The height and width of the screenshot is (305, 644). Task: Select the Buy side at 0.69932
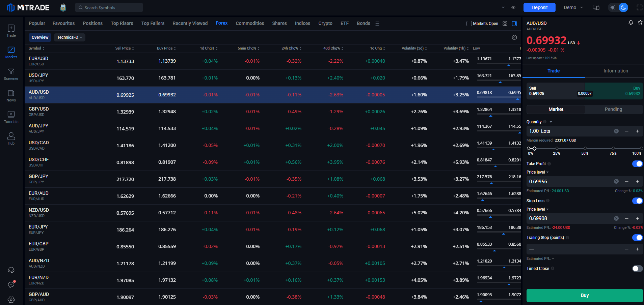pyautogui.click(x=614, y=91)
